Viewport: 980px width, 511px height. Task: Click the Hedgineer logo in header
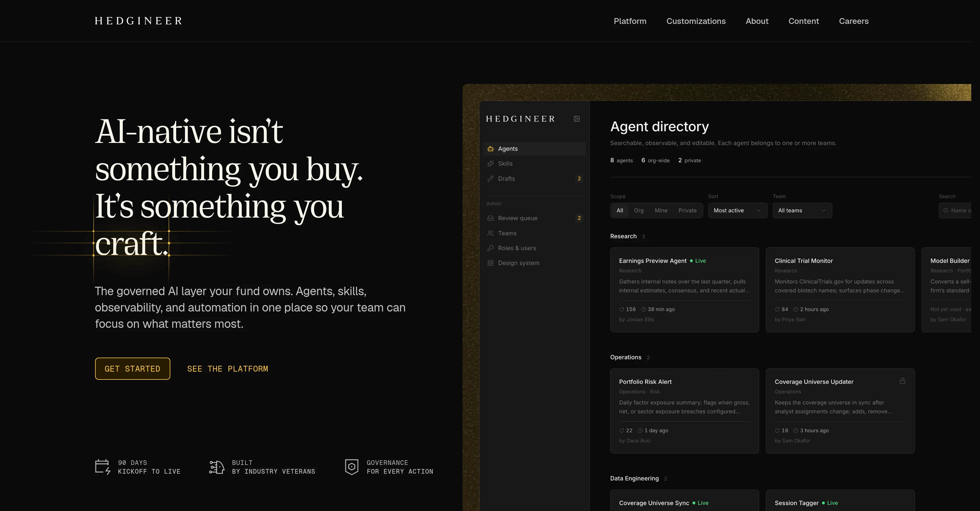click(x=139, y=21)
